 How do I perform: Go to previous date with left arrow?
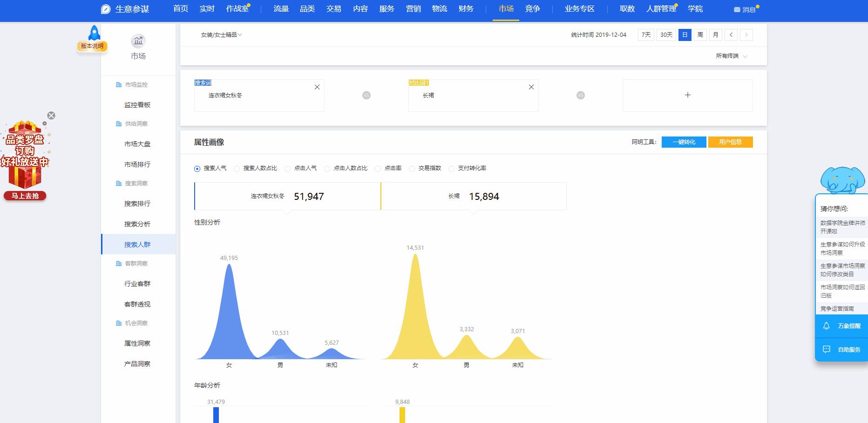(x=731, y=35)
